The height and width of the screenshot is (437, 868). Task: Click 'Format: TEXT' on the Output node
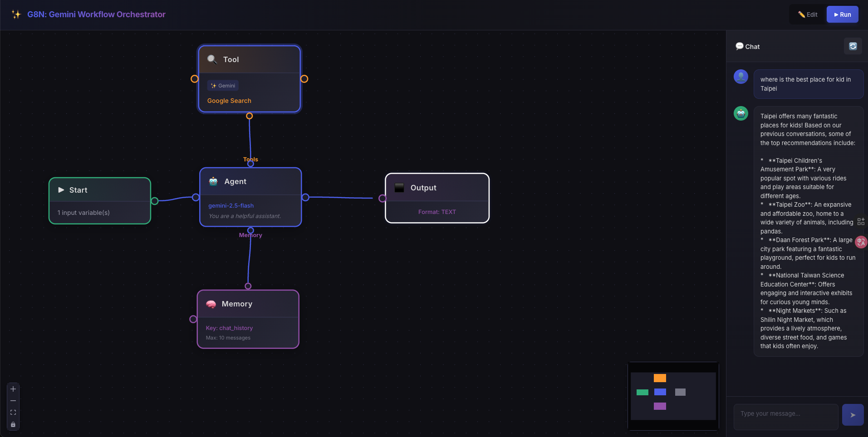[x=437, y=212]
